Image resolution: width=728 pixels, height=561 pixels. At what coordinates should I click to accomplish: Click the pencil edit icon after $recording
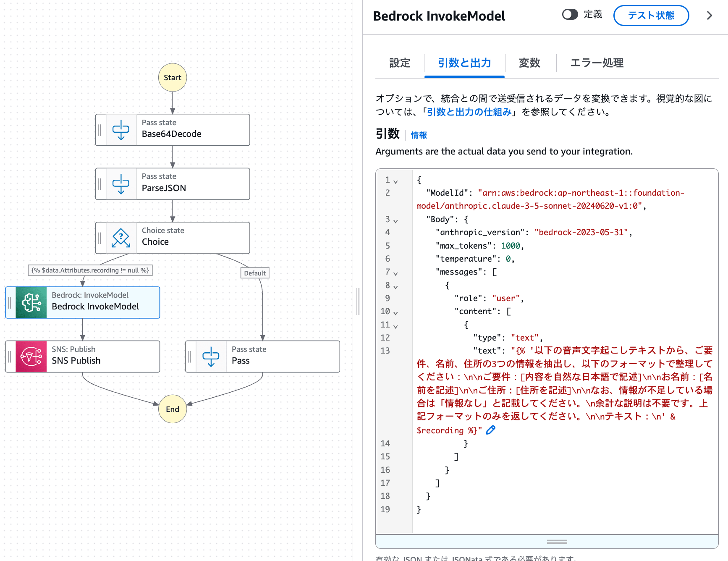(x=490, y=430)
